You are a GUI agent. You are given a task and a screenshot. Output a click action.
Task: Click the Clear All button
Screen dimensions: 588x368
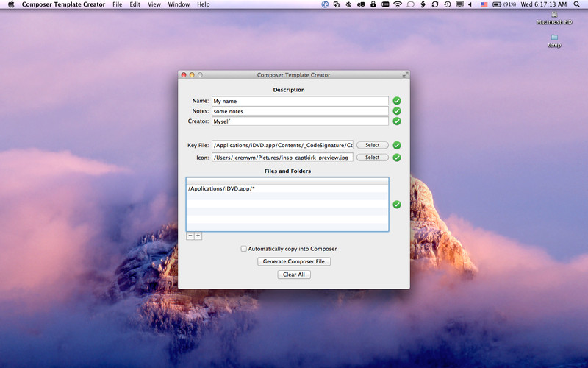coord(294,275)
